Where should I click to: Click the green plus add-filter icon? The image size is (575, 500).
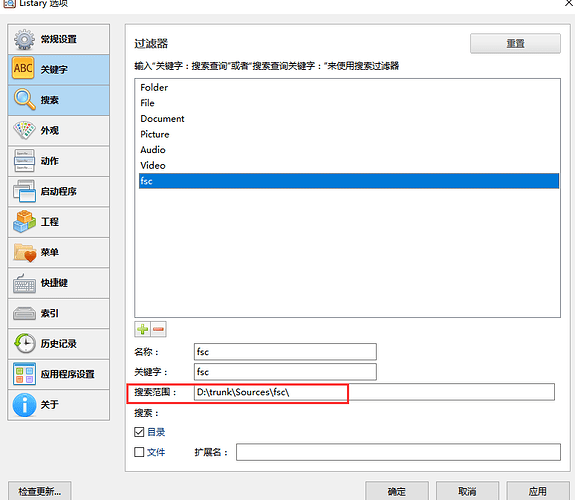point(142,329)
